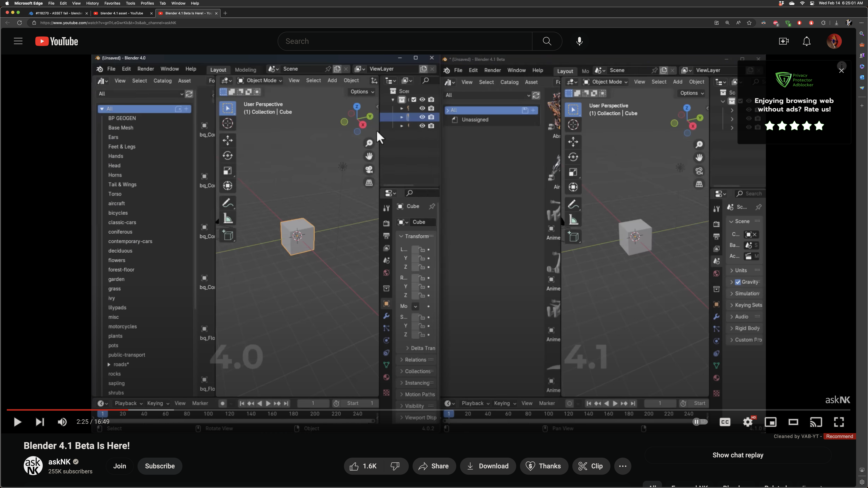Click the Download button

click(x=488, y=466)
